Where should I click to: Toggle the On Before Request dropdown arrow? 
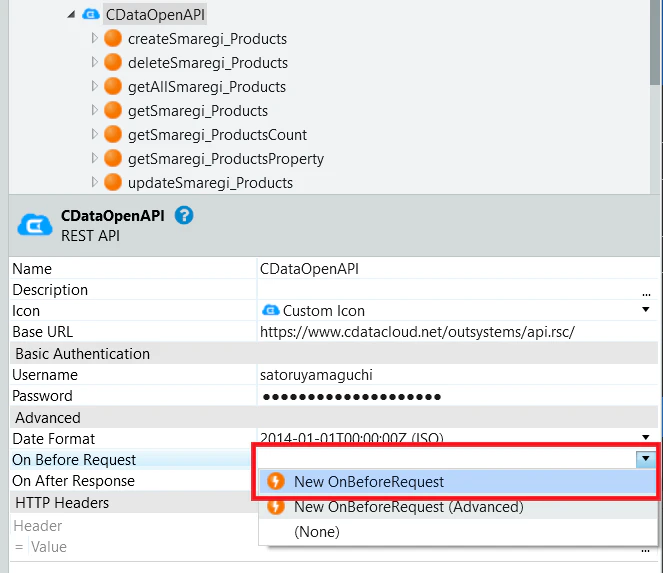pyautogui.click(x=646, y=458)
